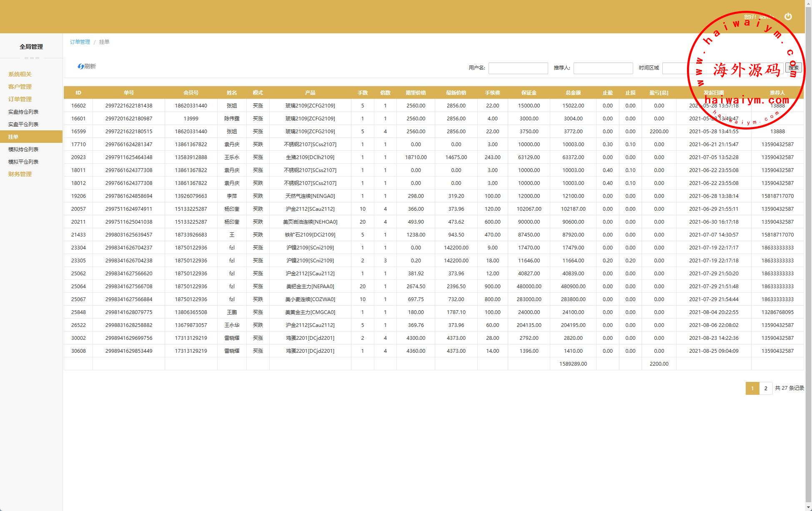Click the 保证金 column header
Image resolution: width=812 pixels, height=511 pixels.
[x=529, y=93]
